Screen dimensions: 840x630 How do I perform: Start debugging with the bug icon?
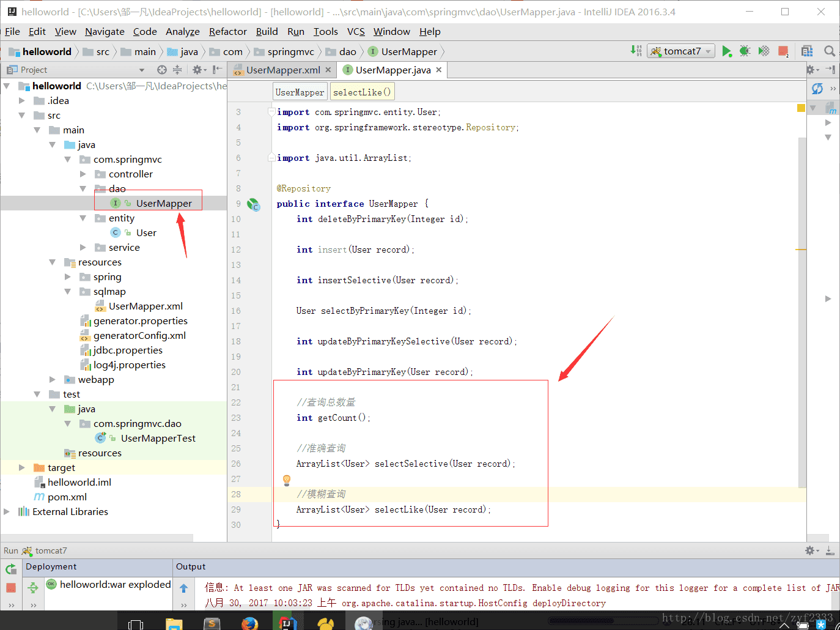coord(745,51)
